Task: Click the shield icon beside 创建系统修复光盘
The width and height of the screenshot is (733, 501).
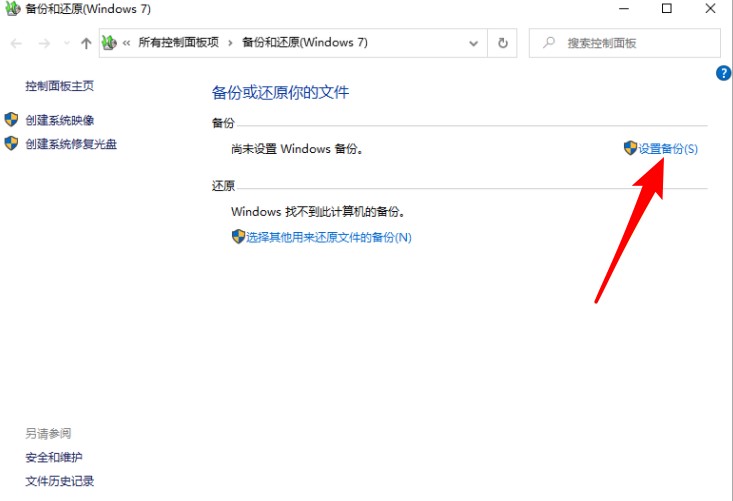Action: coord(11,143)
